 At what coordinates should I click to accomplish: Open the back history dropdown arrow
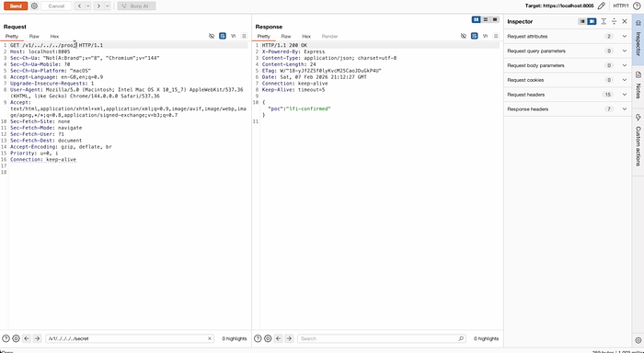(x=87, y=6)
